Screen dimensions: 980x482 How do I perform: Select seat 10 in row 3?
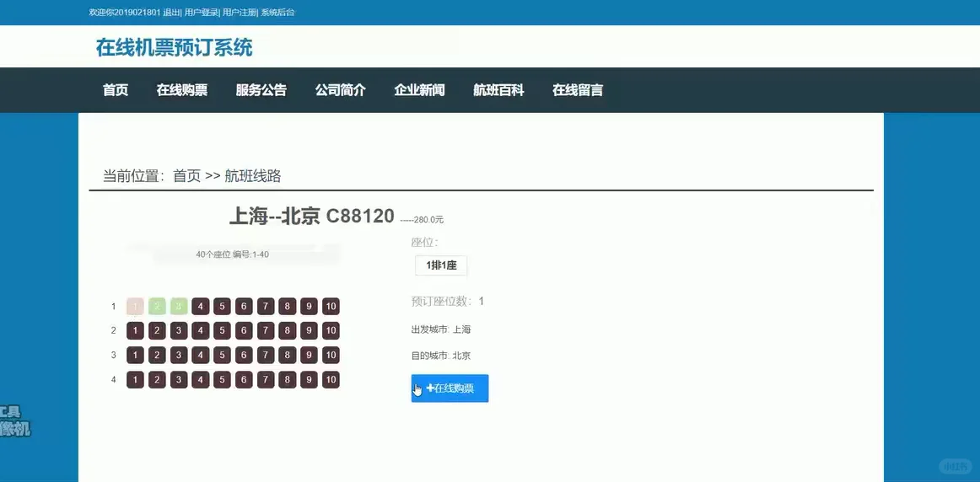point(331,356)
